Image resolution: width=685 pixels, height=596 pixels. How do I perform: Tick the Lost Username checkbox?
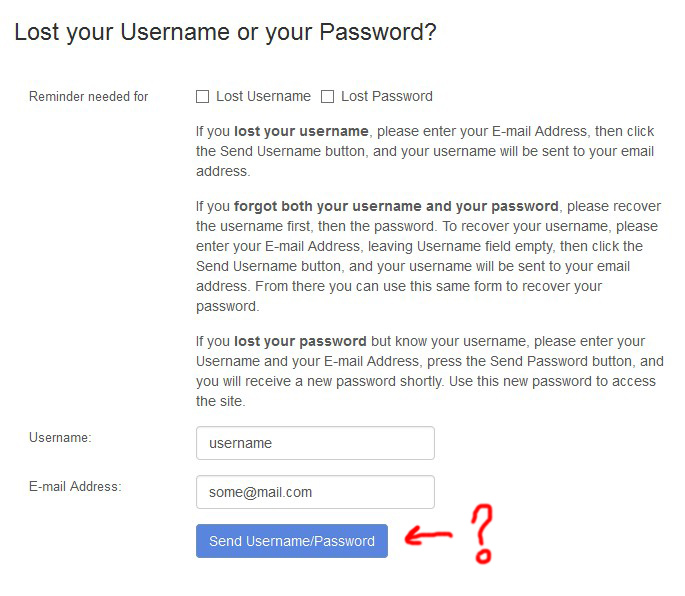tap(202, 97)
